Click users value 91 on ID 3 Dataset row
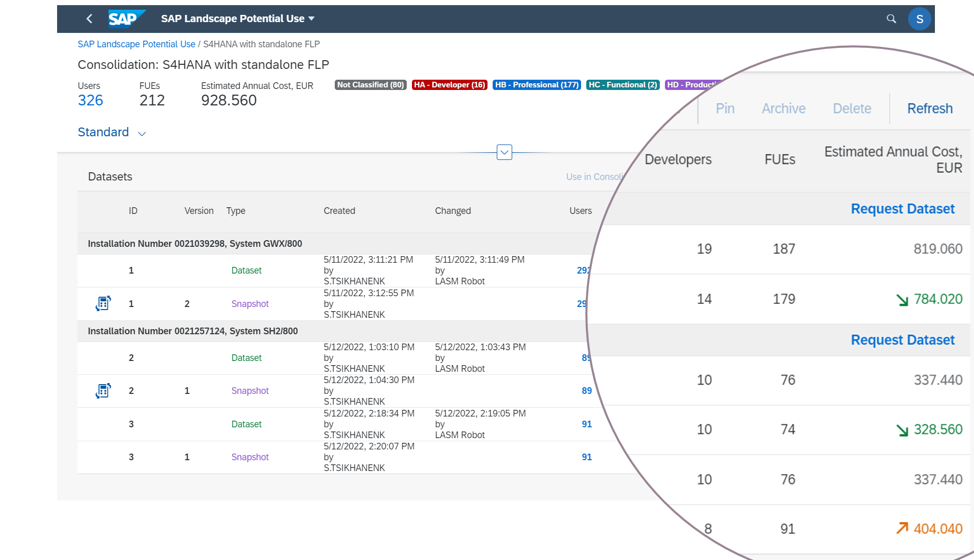The height and width of the screenshot is (560, 974). click(x=587, y=424)
